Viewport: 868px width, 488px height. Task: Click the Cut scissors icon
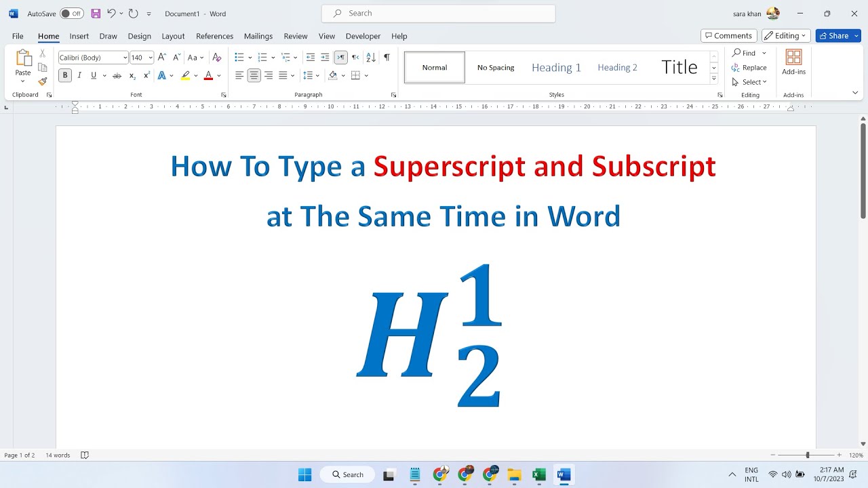coord(43,53)
